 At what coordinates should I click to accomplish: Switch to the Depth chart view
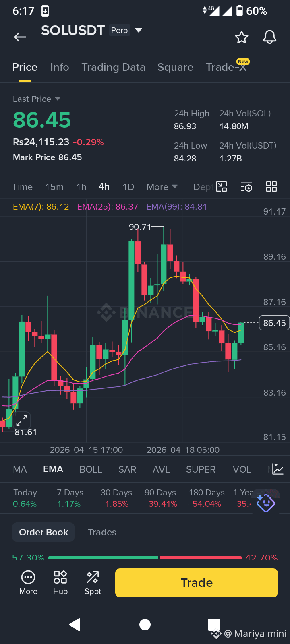[203, 187]
